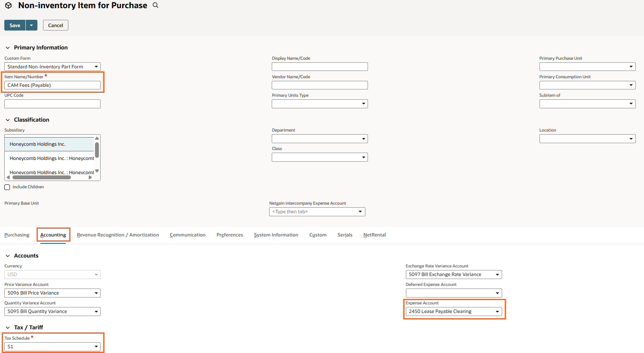
Task: Click the Item Name/Number input field
Action: (52, 85)
